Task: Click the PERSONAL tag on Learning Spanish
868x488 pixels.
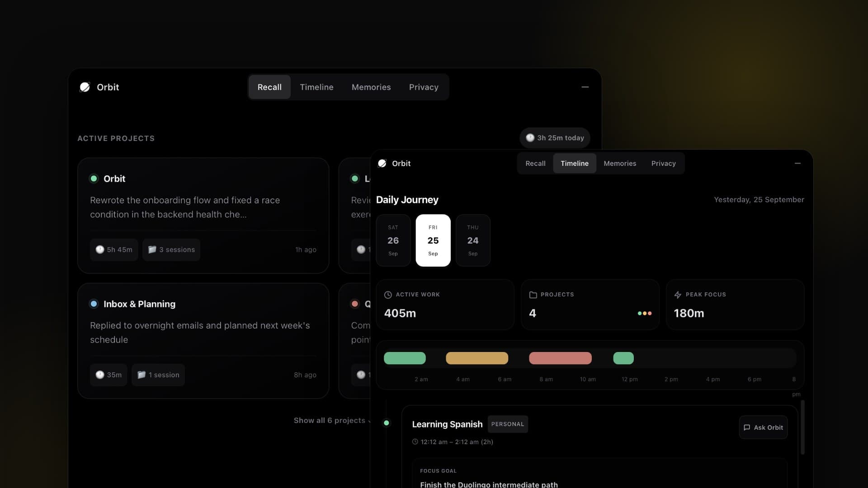Action: click(x=508, y=424)
